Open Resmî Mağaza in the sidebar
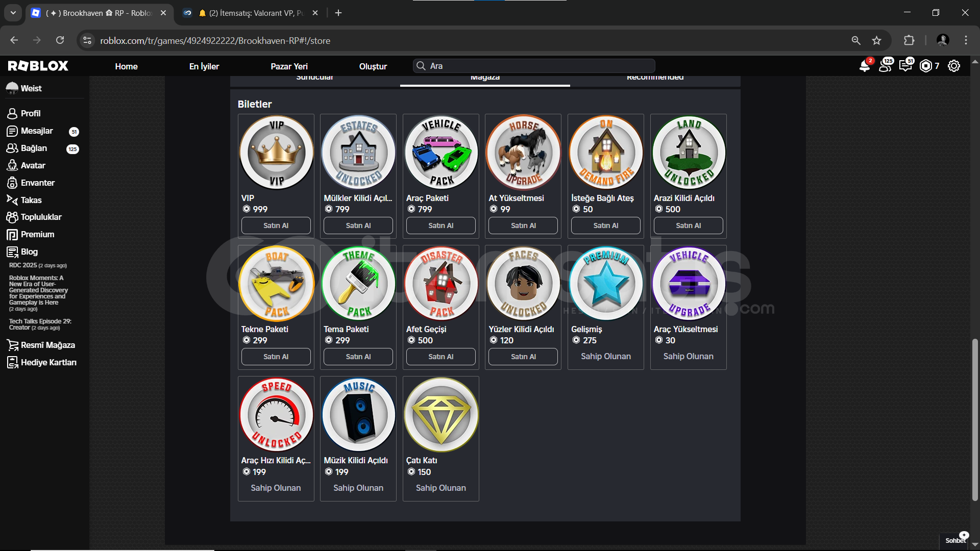The width and height of the screenshot is (980, 551). pyautogui.click(x=41, y=345)
